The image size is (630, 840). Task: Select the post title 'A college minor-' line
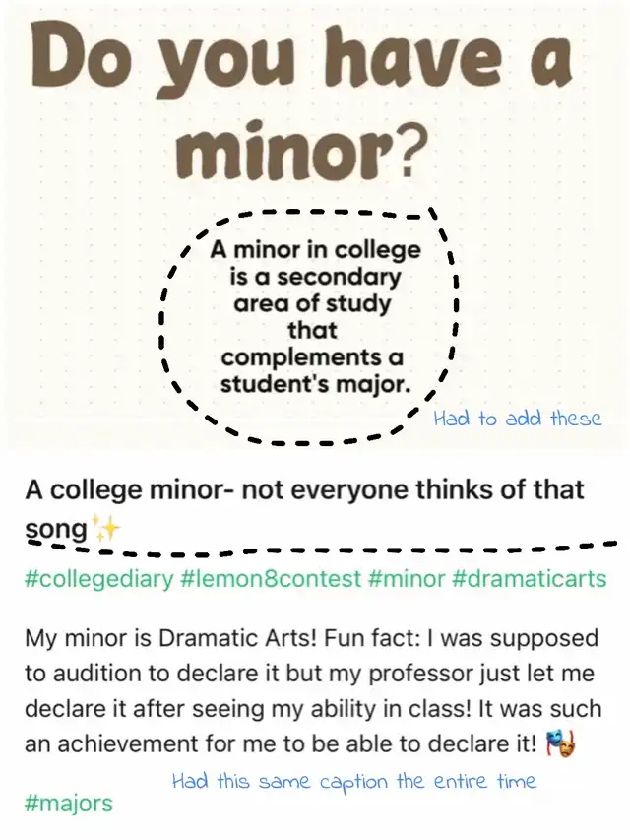pyautogui.click(x=304, y=489)
